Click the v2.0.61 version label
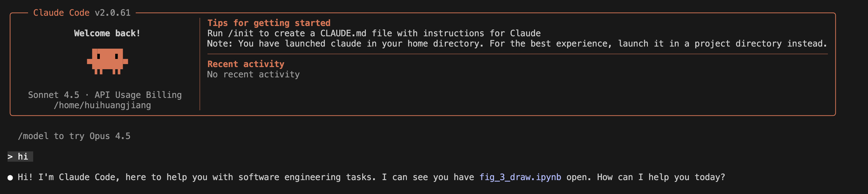868x194 pixels. [112, 13]
